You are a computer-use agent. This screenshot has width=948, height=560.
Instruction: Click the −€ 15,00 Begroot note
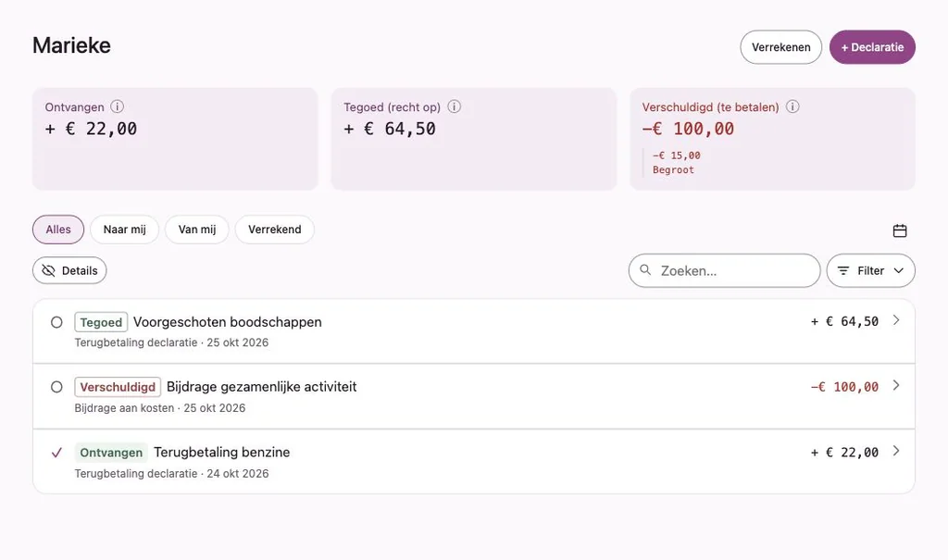[x=677, y=163]
